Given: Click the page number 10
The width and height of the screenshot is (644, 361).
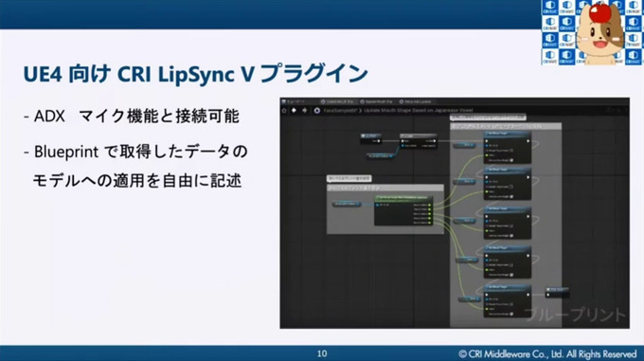Looking at the screenshot, I should click(322, 353).
